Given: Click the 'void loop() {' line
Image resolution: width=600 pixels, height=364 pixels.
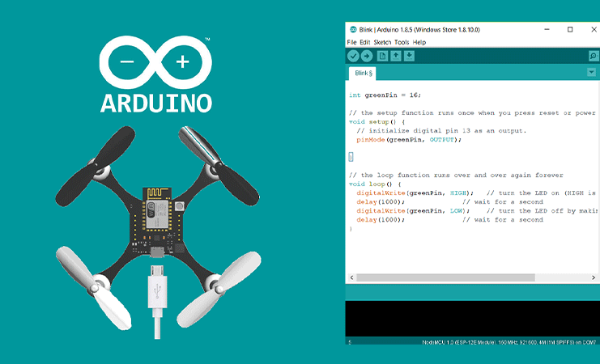Looking at the screenshot, I should 375,184.
